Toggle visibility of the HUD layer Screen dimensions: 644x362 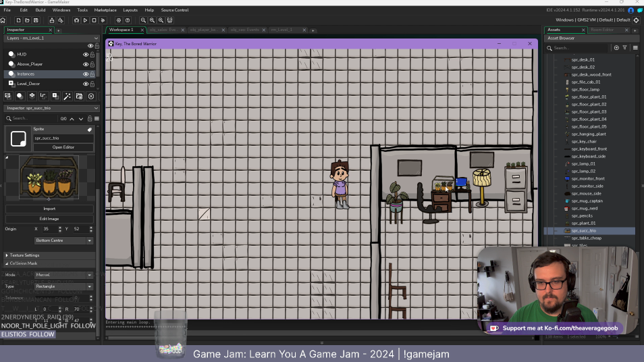[x=86, y=54]
